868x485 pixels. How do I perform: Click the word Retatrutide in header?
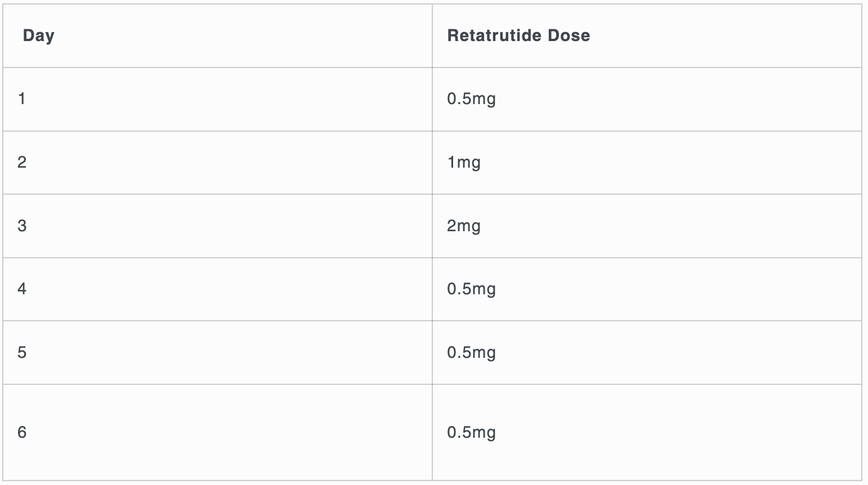[x=487, y=35]
